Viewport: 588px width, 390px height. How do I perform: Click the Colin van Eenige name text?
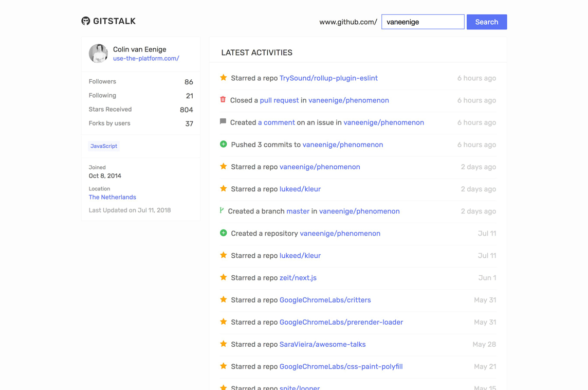pos(139,49)
